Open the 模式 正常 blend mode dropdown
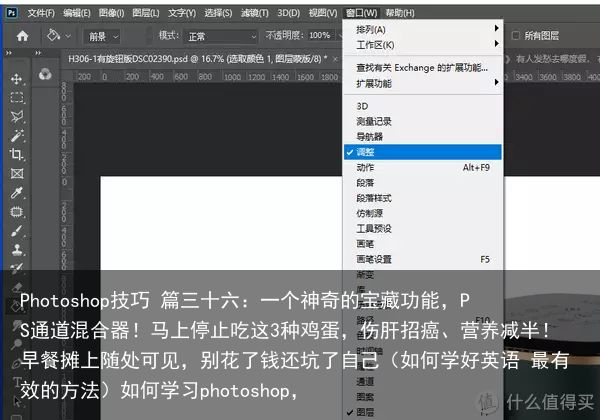 pyautogui.click(x=220, y=37)
